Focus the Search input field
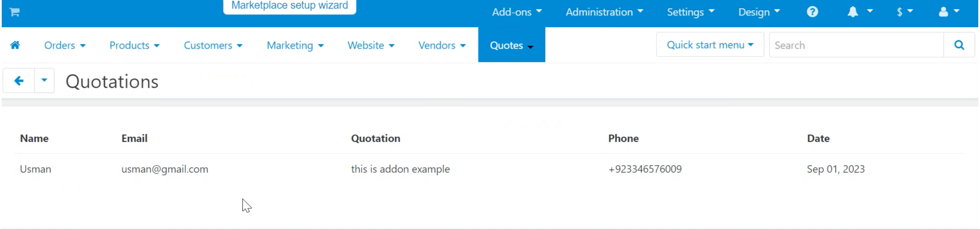980x229 pixels. pyautogui.click(x=856, y=45)
